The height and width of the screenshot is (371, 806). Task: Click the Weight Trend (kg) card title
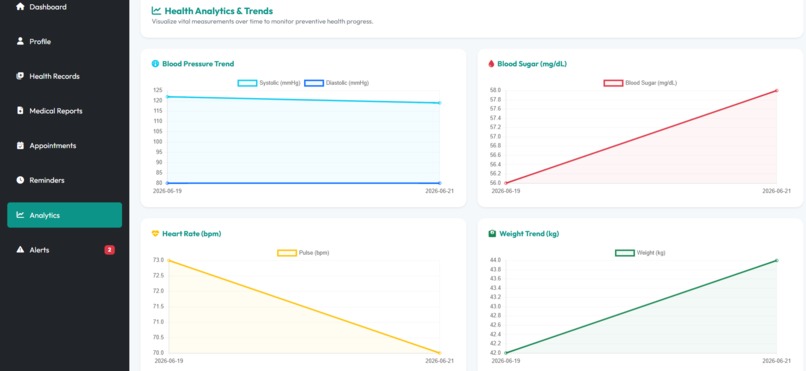(x=529, y=233)
